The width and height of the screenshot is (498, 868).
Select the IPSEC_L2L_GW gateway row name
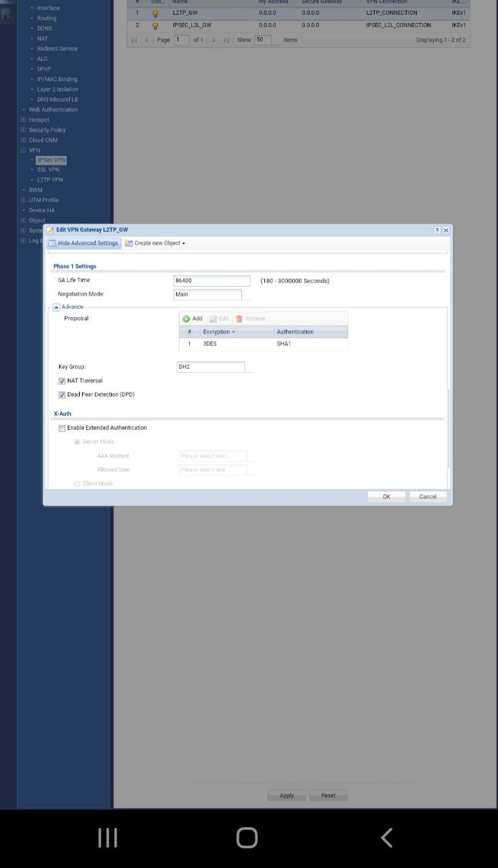pyautogui.click(x=192, y=25)
